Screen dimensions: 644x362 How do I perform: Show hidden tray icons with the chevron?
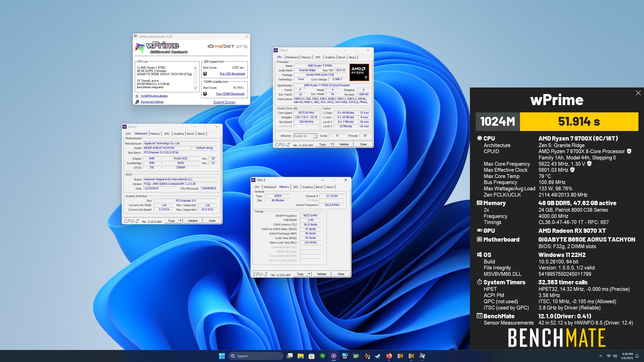pos(601,356)
